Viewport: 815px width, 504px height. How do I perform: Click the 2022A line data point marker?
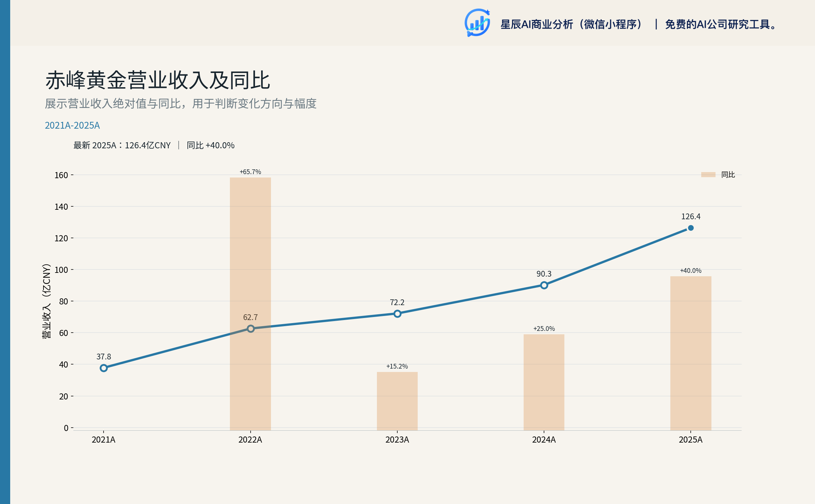[250, 329]
